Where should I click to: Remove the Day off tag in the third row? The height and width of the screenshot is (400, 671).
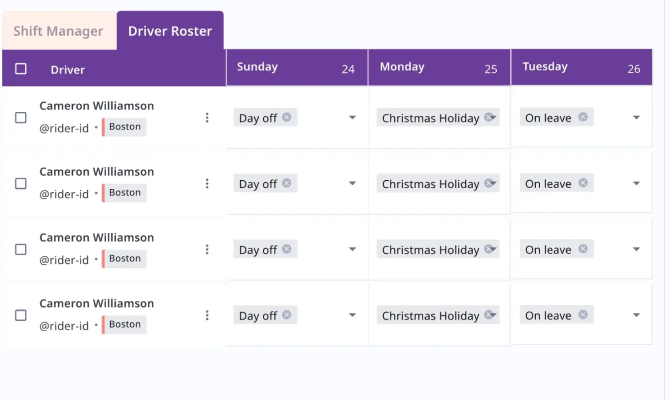click(x=287, y=249)
